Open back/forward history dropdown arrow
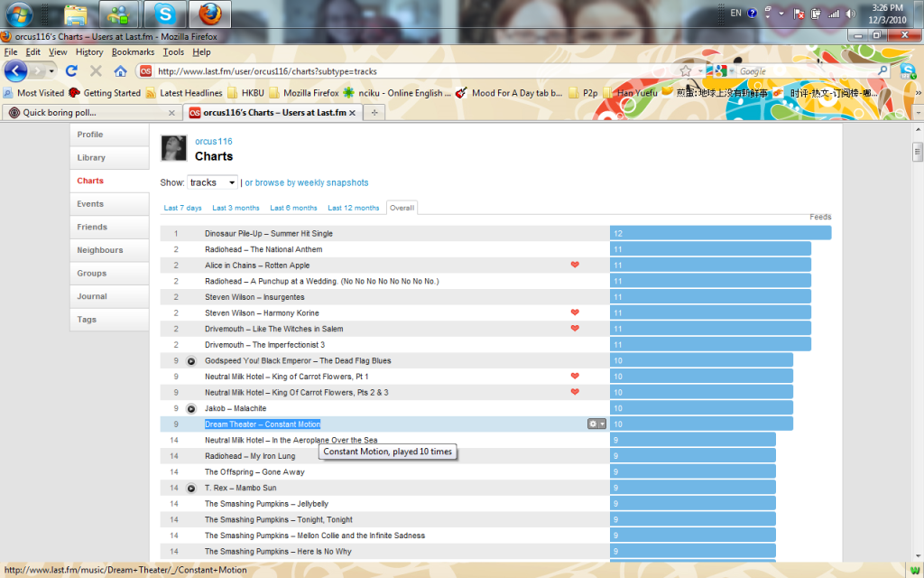Screen dimensions: 924x578 pos(51,71)
